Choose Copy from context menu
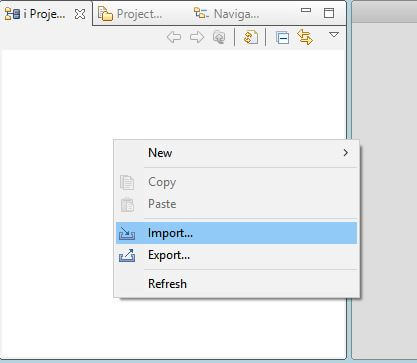This screenshot has height=363, width=417. tap(236, 182)
